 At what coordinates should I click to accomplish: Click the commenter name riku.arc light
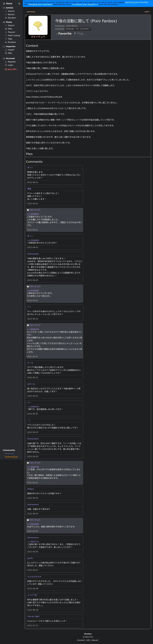click(x=33, y=616)
